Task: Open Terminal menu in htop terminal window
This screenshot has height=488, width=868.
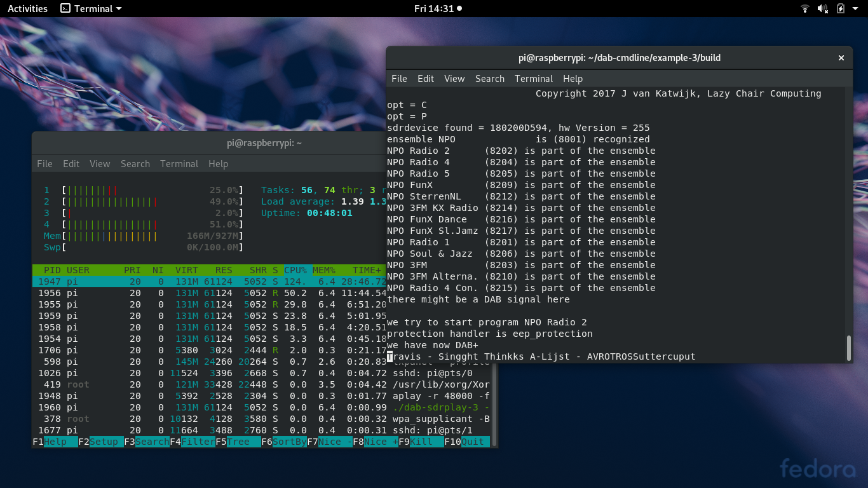Action: [179, 164]
